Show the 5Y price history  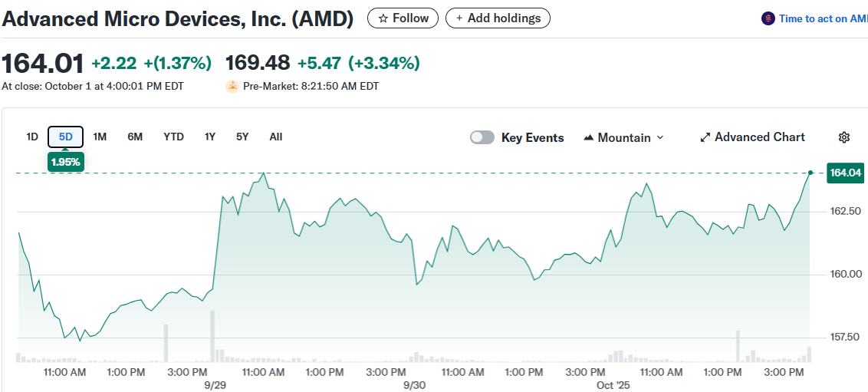pyautogui.click(x=242, y=137)
